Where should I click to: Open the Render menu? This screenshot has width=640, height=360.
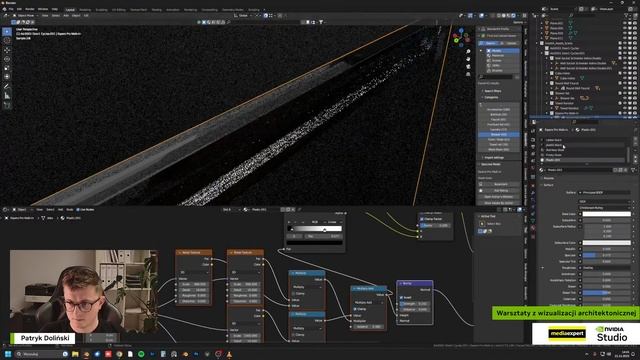point(30,9)
